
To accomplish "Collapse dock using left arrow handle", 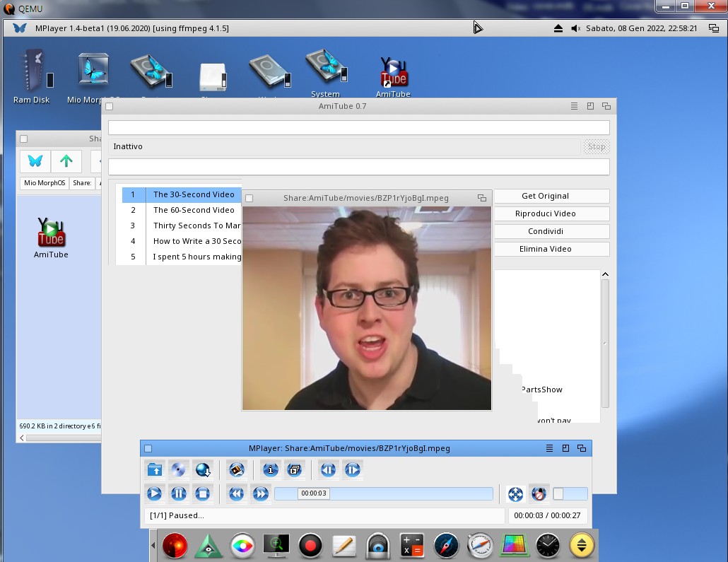I will tap(153, 546).
